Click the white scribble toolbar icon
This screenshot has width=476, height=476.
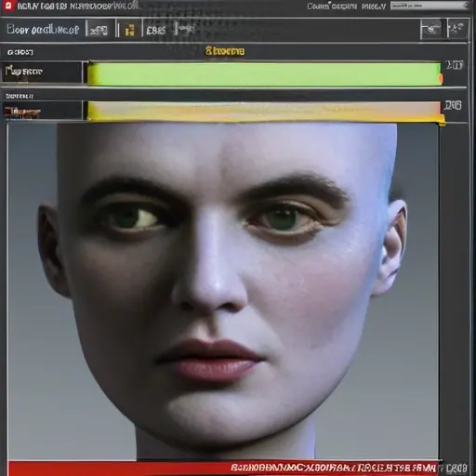(x=99, y=31)
